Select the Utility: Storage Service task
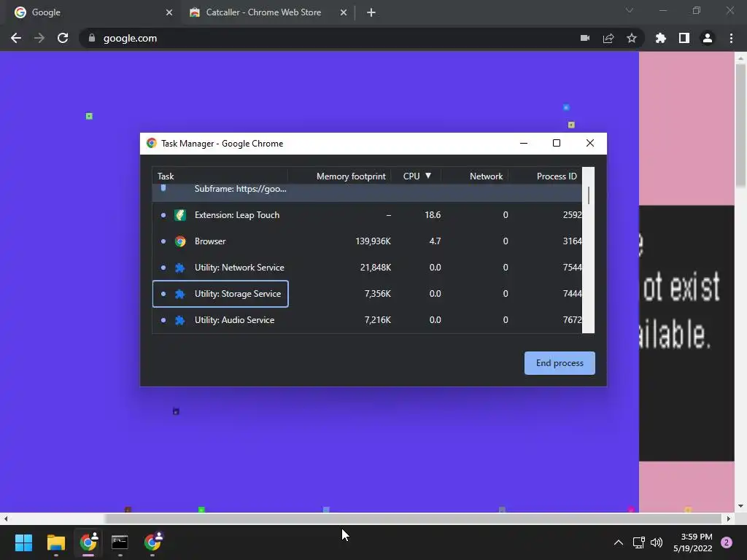Image resolution: width=747 pixels, height=560 pixels. coord(367,294)
